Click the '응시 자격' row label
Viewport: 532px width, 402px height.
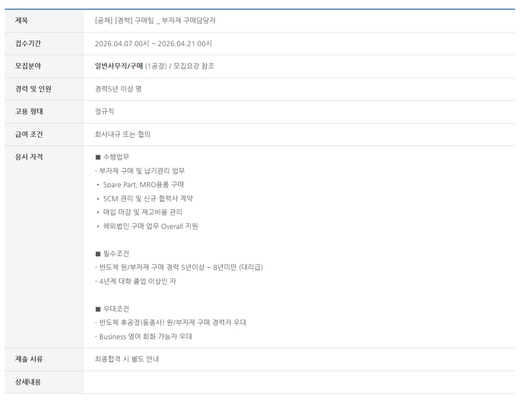point(29,157)
